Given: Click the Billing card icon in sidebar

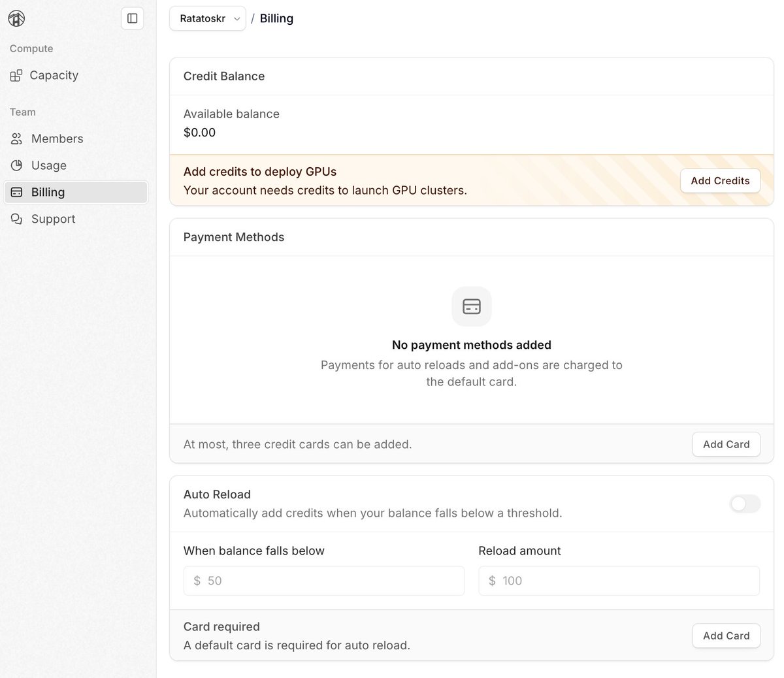Looking at the screenshot, I should [x=17, y=193].
